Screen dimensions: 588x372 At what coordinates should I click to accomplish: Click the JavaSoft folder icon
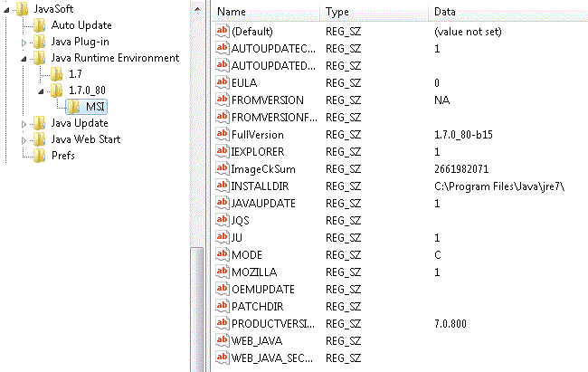[x=22, y=9]
